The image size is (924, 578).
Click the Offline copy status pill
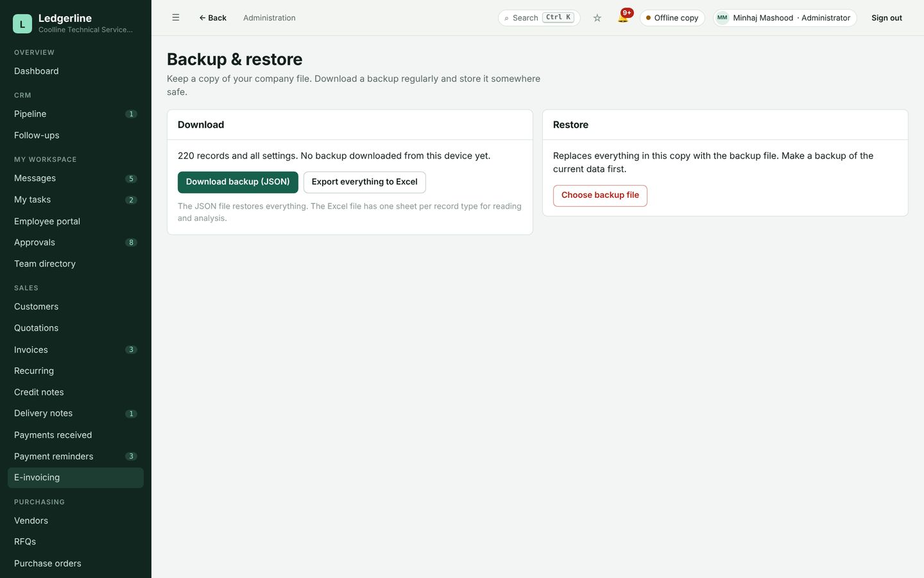click(672, 18)
